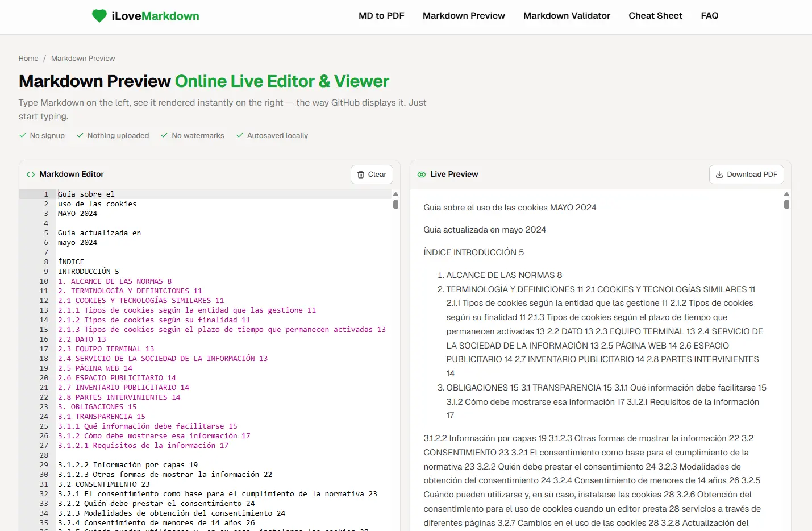Image resolution: width=812 pixels, height=531 pixels.
Task: Go to Markdown Preview in top navigation
Action: coord(464,16)
